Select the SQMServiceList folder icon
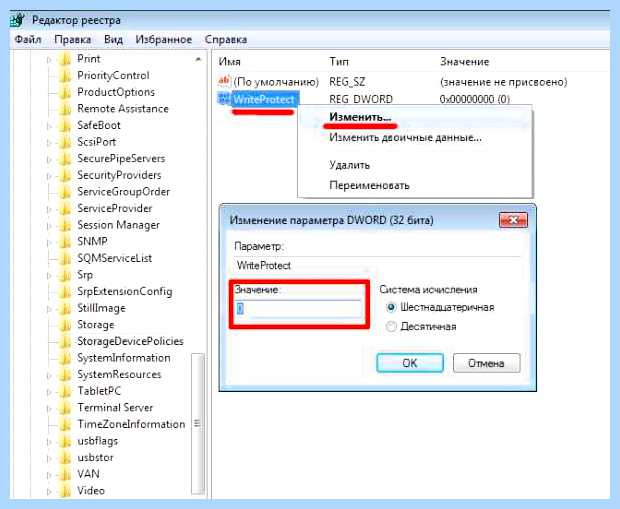Viewport: 620px width, 509px height. pyautogui.click(x=65, y=259)
